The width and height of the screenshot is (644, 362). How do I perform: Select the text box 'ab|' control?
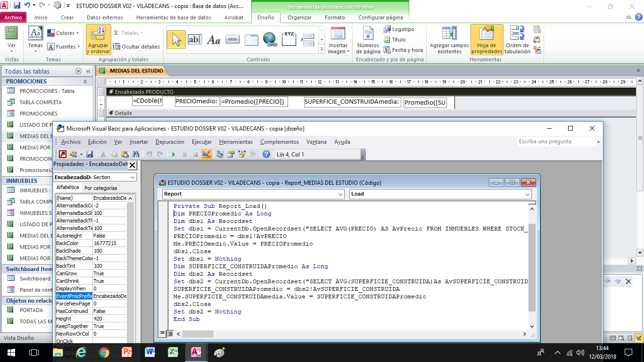[194, 40]
